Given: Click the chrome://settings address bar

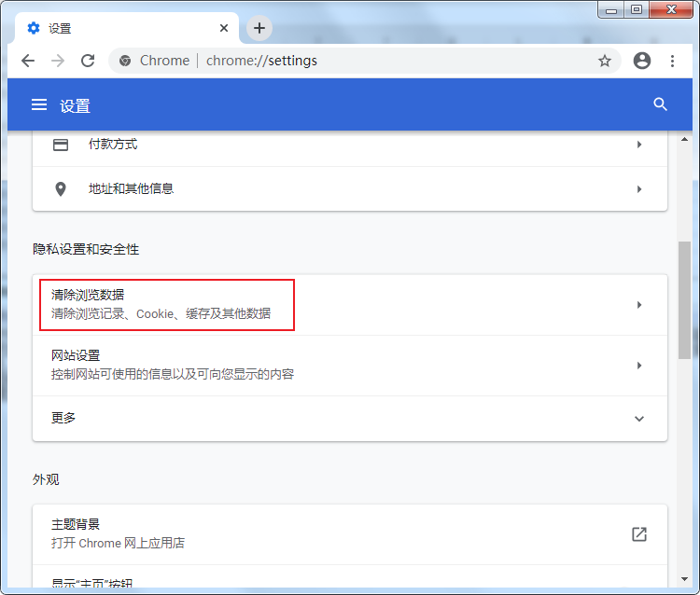Looking at the screenshot, I should 365,61.
